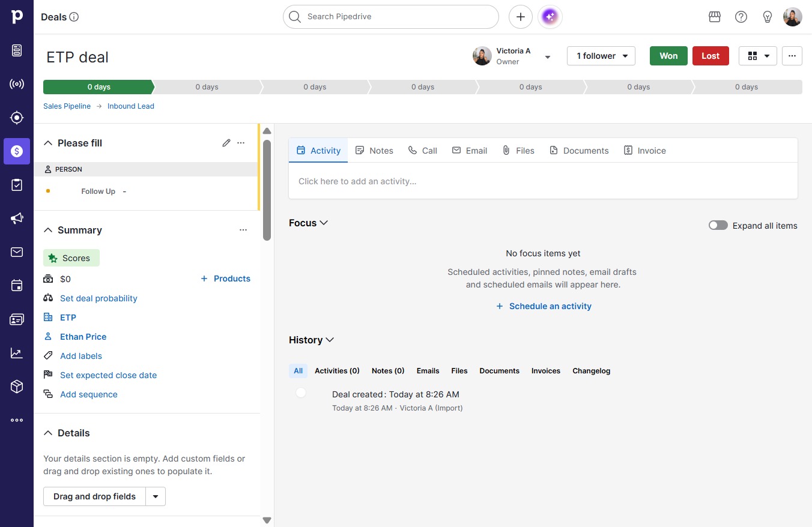Open the deal more actions ellipsis button
This screenshot has width=812, height=527.
(792, 56)
